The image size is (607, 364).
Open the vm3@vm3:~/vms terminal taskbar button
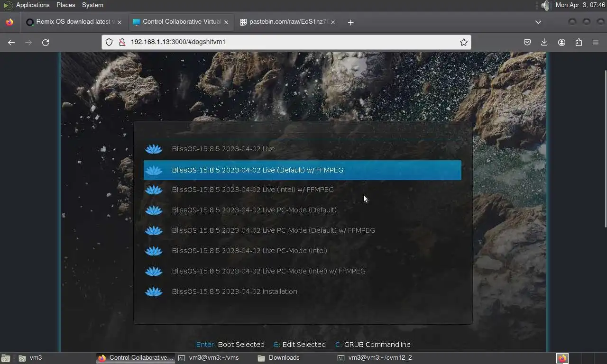215,358
